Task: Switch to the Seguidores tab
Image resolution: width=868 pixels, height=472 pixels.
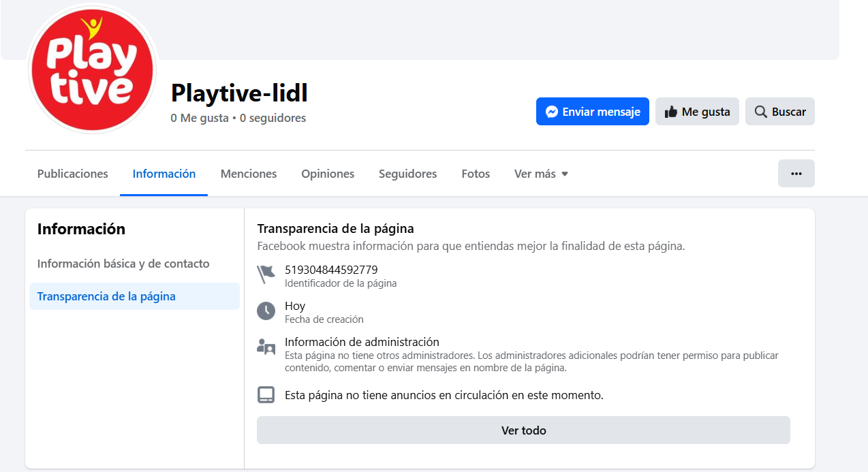Action: click(x=408, y=174)
